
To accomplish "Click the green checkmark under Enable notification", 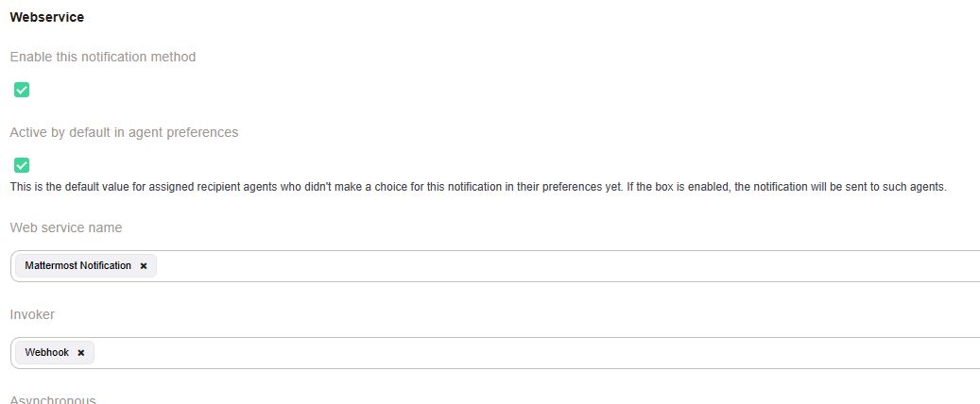I will [x=22, y=90].
